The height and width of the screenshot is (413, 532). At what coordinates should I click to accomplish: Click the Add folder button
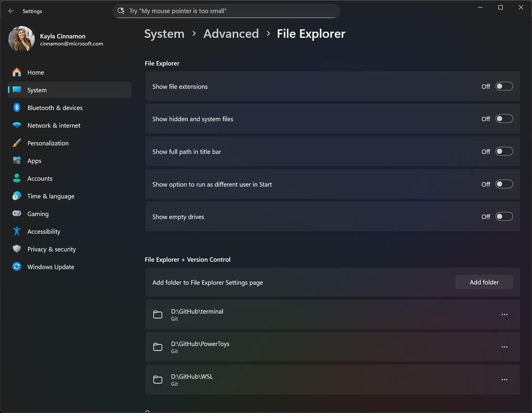[x=484, y=282]
